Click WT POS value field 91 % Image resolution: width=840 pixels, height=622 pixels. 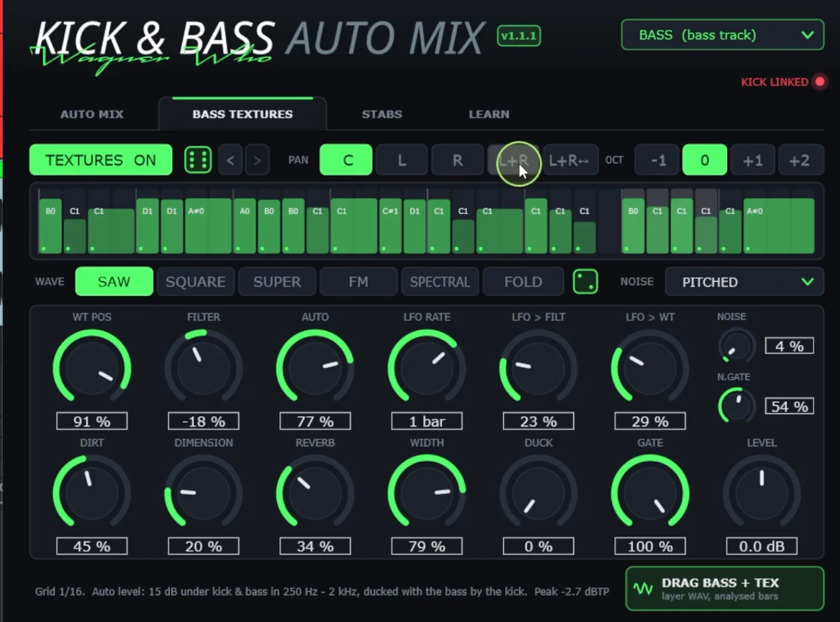pyautogui.click(x=92, y=421)
